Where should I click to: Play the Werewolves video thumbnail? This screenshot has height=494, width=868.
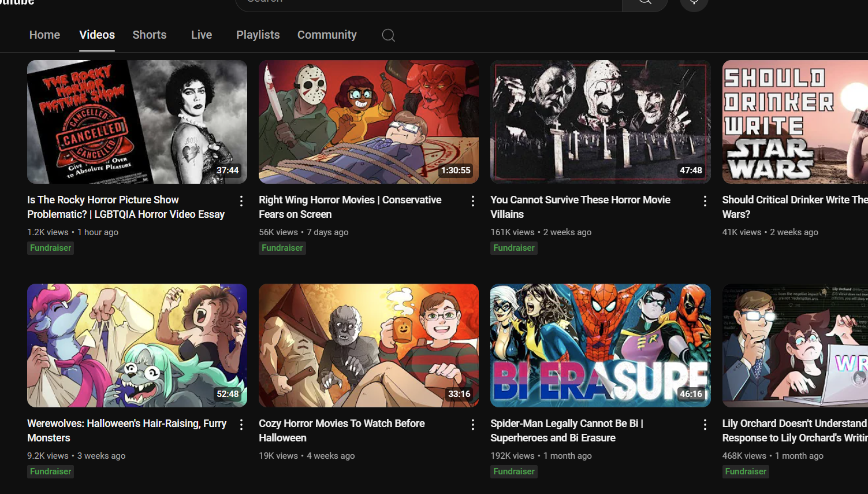click(x=137, y=346)
